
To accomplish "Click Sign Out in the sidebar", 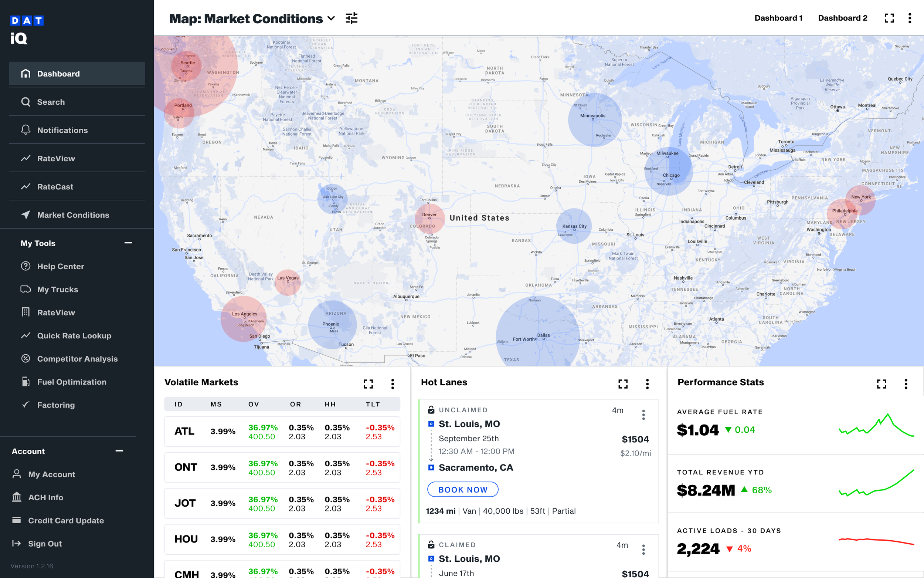I will (45, 544).
